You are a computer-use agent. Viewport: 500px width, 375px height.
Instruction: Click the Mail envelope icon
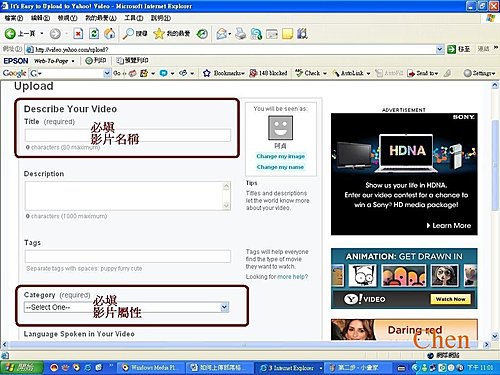click(x=222, y=34)
